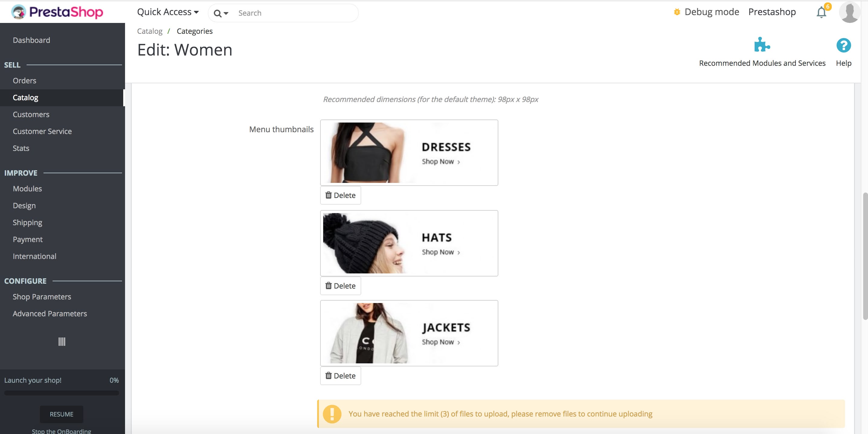Delete the Dresses menu thumbnail
This screenshot has width=868, height=434.
click(340, 195)
